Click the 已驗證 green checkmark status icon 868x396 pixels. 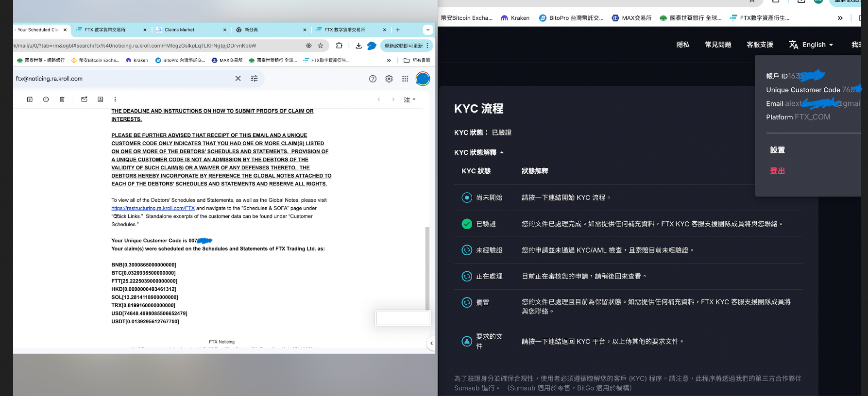point(467,224)
